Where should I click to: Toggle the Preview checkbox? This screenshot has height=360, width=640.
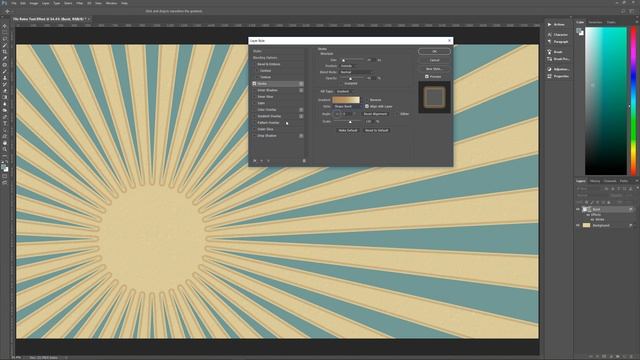pos(427,77)
